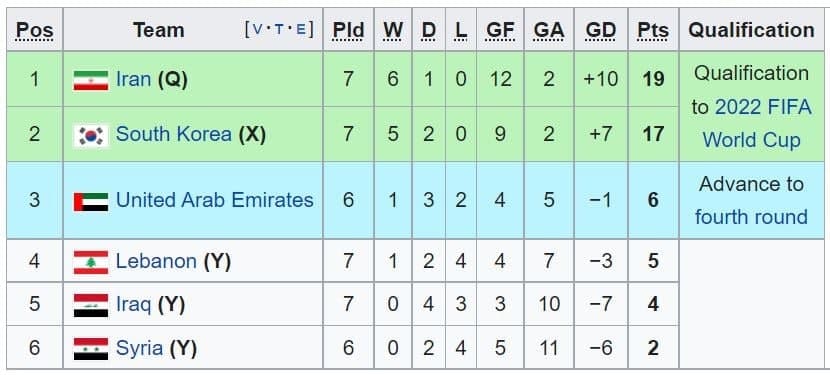Follow the fourth round link
The width and height of the screenshot is (830, 375).
(751, 217)
